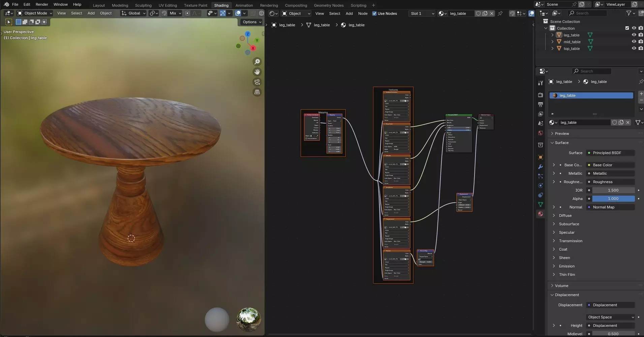Image resolution: width=644 pixels, height=337 pixels.
Task: Select the pan hand tool in viewport
Action: (257, 72)
